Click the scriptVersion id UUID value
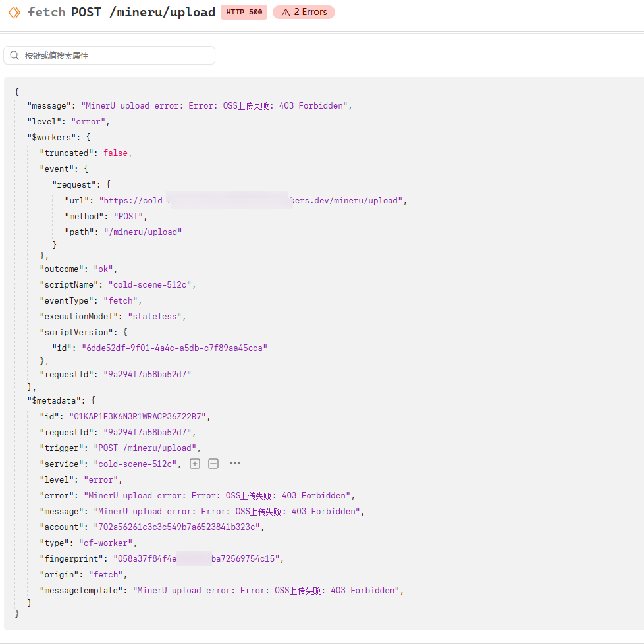This screenshot has height=644, width=644. [174, 348]
